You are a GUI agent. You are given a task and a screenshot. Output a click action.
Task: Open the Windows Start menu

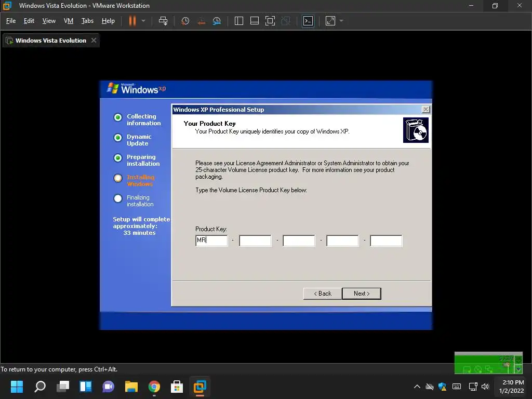pos(17,387)
